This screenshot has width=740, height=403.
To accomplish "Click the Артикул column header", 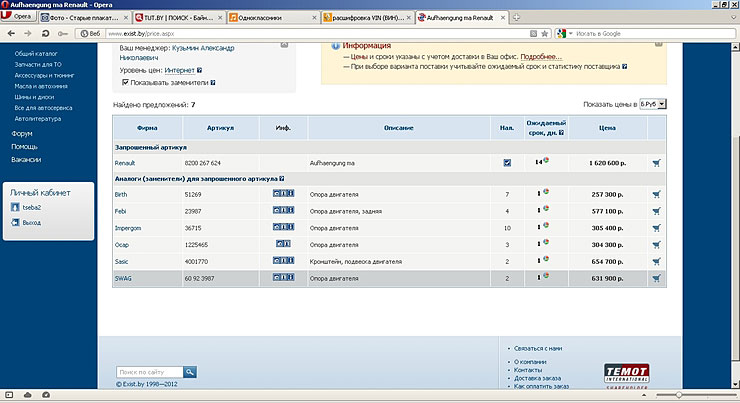I will point(220,128).
